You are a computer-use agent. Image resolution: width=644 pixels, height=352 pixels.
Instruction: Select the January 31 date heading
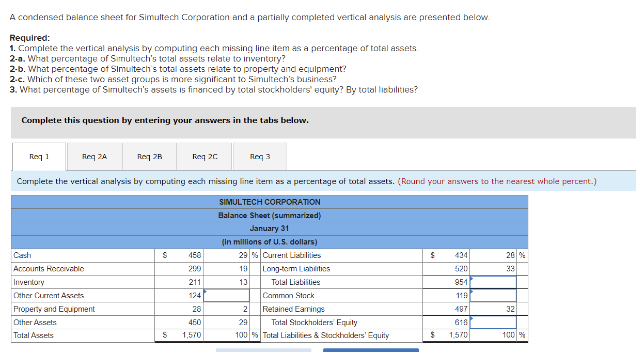(x=270, y=228)
